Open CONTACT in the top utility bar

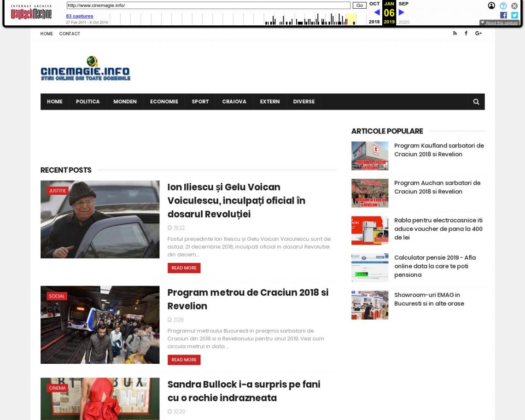click(70, 34)
